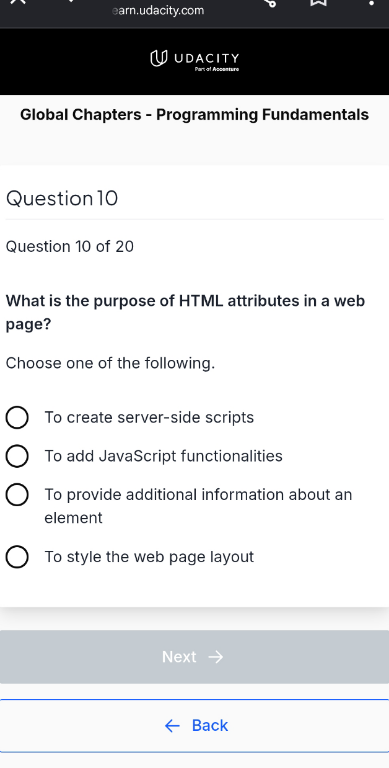389x768 pixels.
Task: Click the 'To style the web page layout' answer text
Action: pyautogui.click(x=149, y=557)
